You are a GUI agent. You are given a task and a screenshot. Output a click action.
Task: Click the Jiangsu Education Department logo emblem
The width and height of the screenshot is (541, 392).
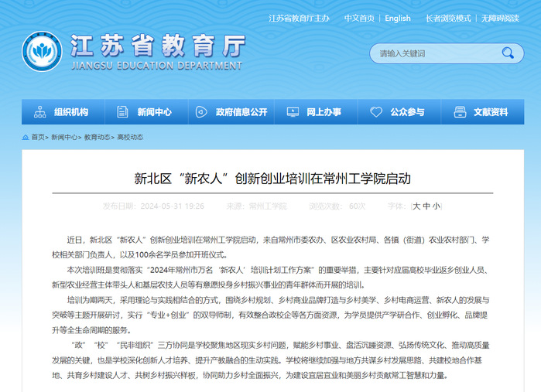point(42,53)
